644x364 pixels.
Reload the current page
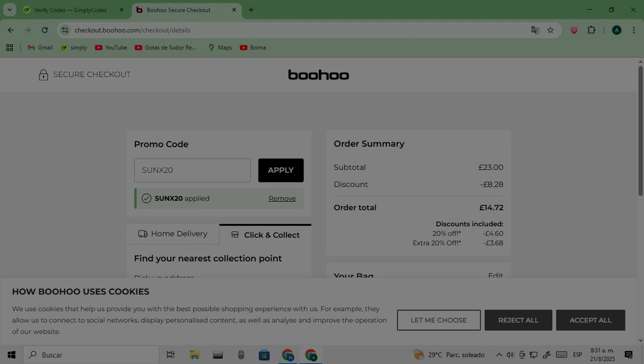click(x=45, y=30)
